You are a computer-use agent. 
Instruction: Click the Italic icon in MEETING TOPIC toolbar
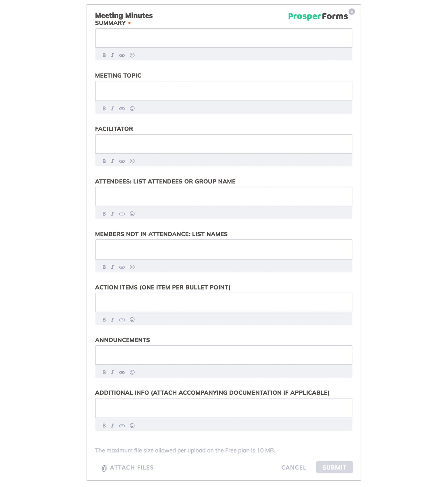tap(112, 108)
